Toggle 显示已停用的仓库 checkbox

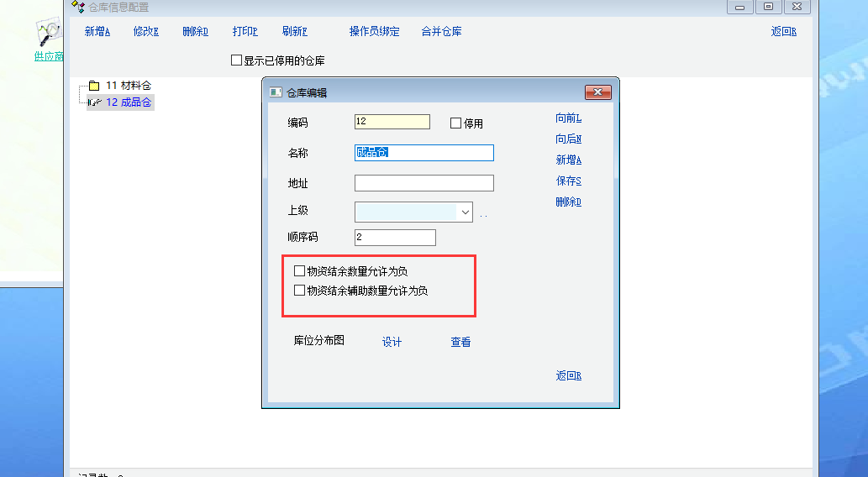coord(236,60)
